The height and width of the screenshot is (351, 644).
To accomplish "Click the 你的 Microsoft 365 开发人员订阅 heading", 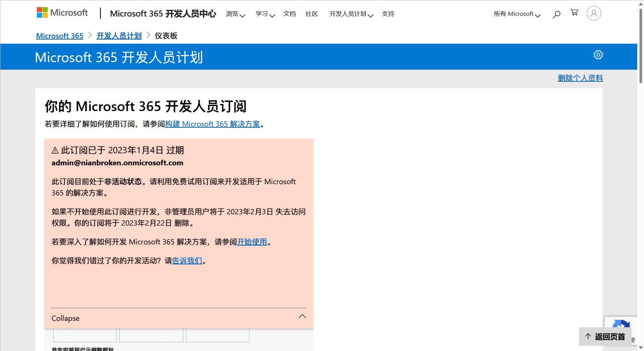I will click(x=146, y=106).
